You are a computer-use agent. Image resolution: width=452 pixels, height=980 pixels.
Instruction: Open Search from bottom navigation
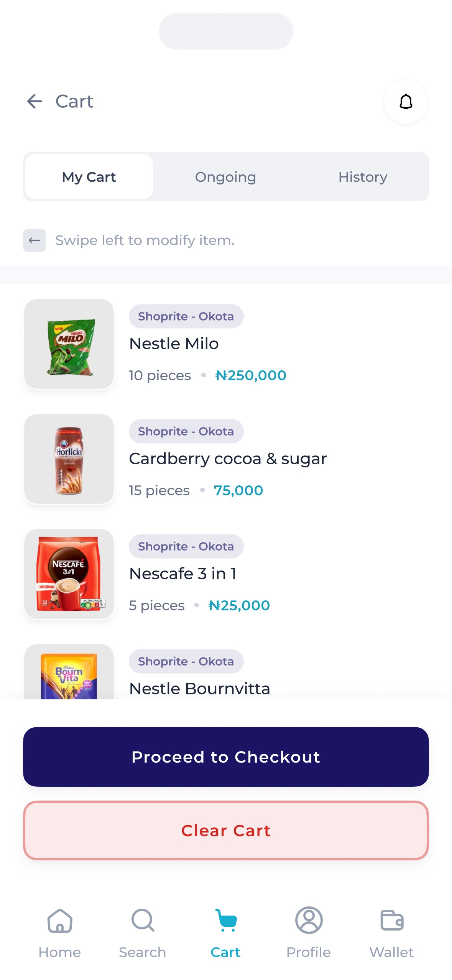click(x=143, y=932)
